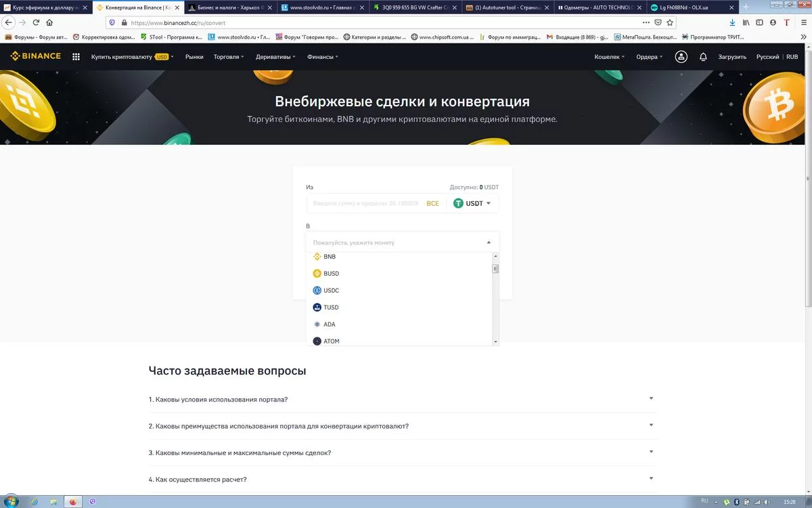
Task: Switch to the Курс эфириума browser tab
Action: [x=45, y=7]
